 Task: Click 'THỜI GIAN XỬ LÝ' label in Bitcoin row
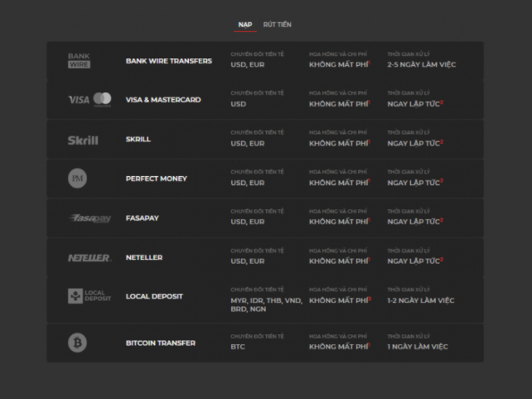tap(408, 336)
